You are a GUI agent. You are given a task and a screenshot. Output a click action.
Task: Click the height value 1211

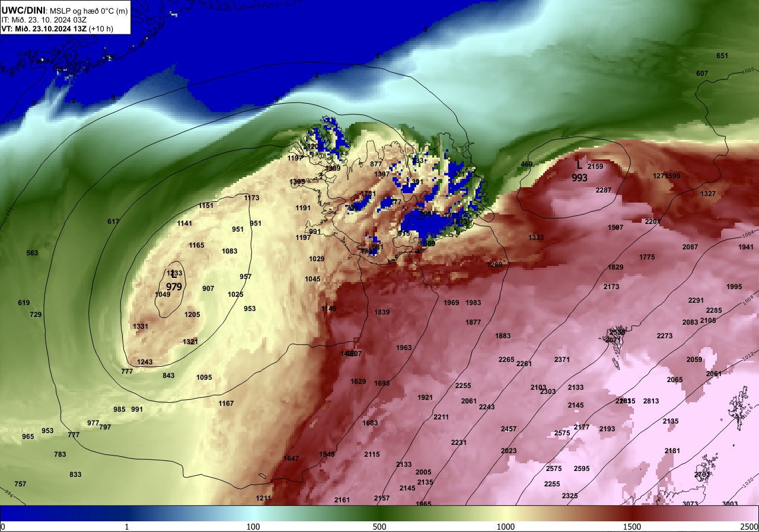pyautogui.click(x=263, y=498)
